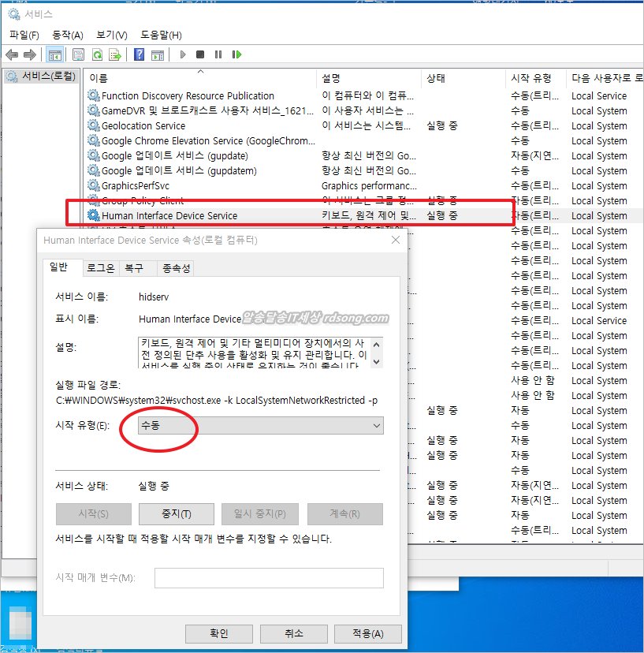The width and height of the screenshot is (644, 653).
Task: Click the 취소 button in the dialog
Action: pyautogui.click(x=292, y=633)
